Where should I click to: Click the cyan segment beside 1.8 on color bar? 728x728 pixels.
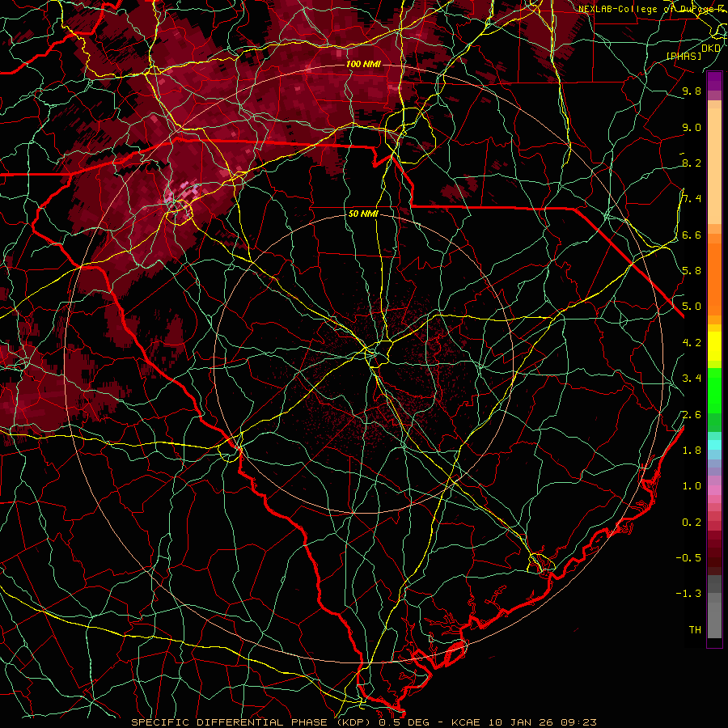pyautogui.click(x=714, y=445)
